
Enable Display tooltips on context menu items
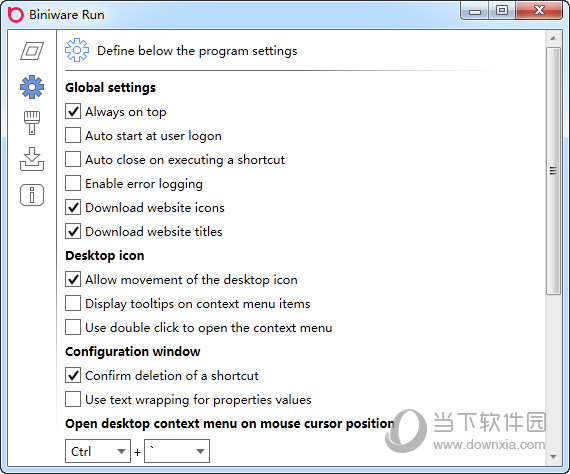[73, 304]
